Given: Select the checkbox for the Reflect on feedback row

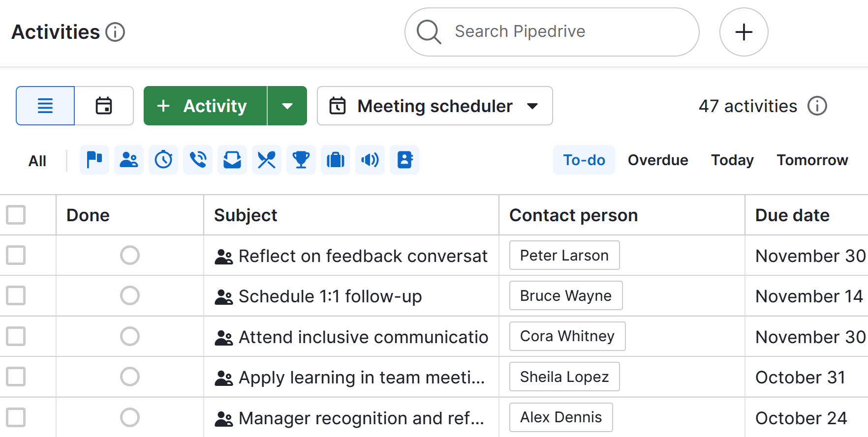Looking at the screenshot, I should [x=15, y=255].
